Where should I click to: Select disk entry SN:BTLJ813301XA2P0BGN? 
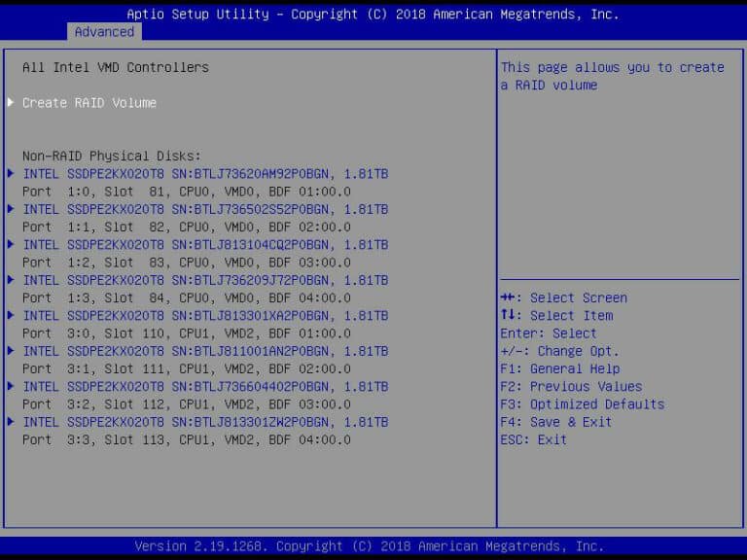point(205,316)
